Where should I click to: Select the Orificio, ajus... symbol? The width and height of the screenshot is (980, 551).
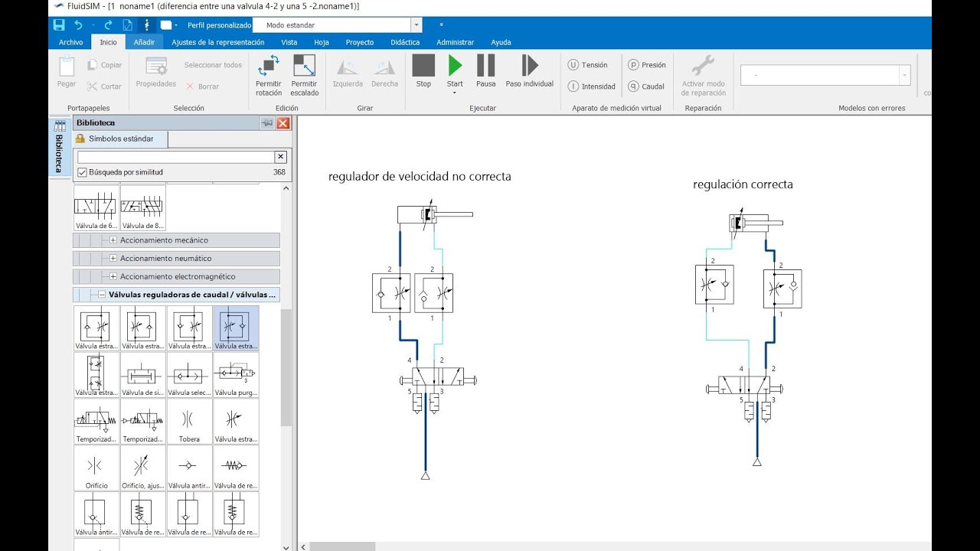tap(143, 468)
